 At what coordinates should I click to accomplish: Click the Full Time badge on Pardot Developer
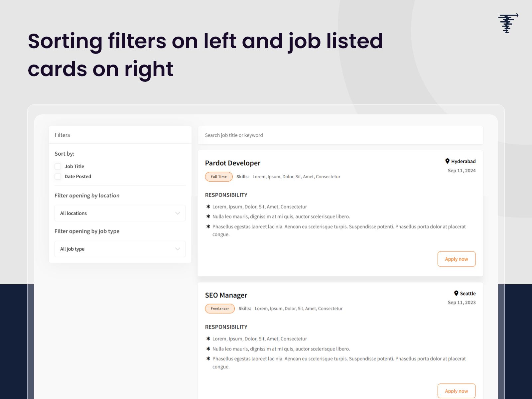(x=218, y=177)
